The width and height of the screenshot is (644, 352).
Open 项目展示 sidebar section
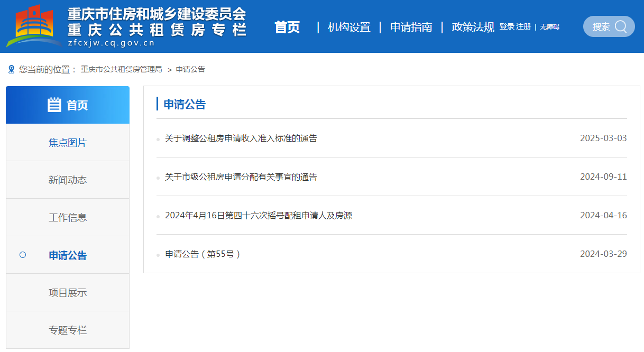coord(68,293)
